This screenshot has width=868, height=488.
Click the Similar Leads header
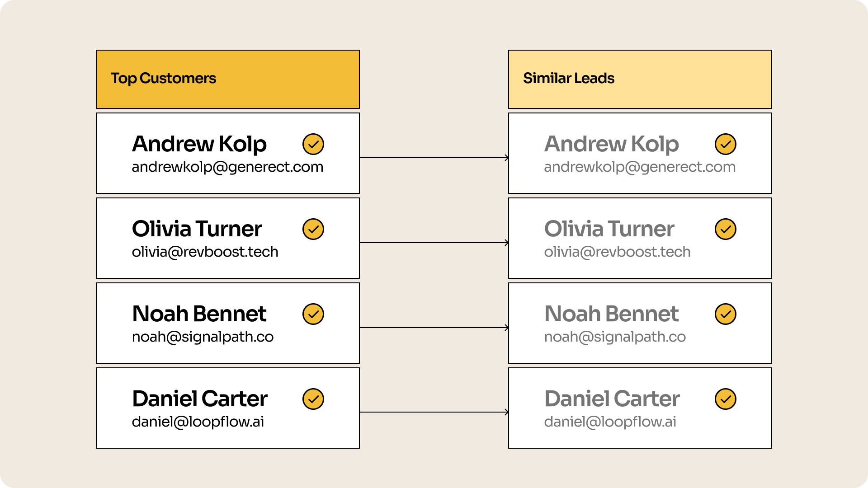(x=640, y=79)
